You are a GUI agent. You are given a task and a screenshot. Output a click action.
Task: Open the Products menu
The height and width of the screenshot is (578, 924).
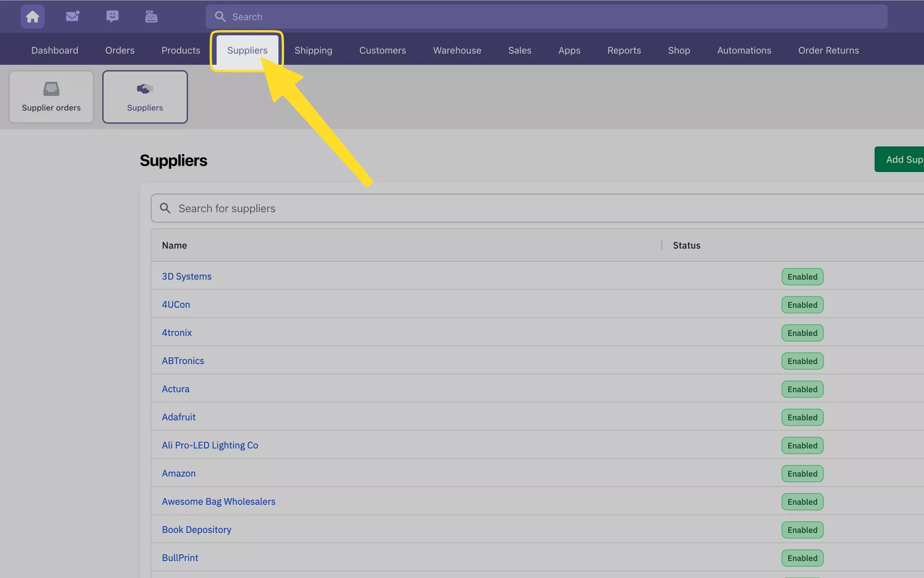[181, 50]
